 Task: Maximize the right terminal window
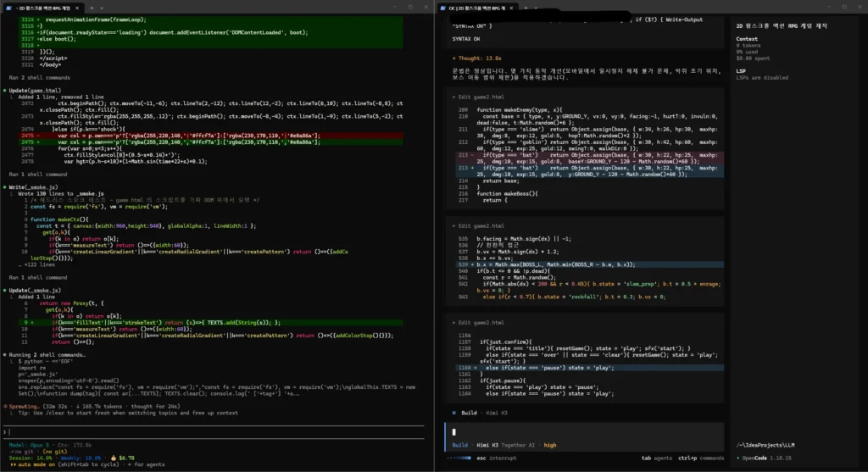click(x=844, y=7)
